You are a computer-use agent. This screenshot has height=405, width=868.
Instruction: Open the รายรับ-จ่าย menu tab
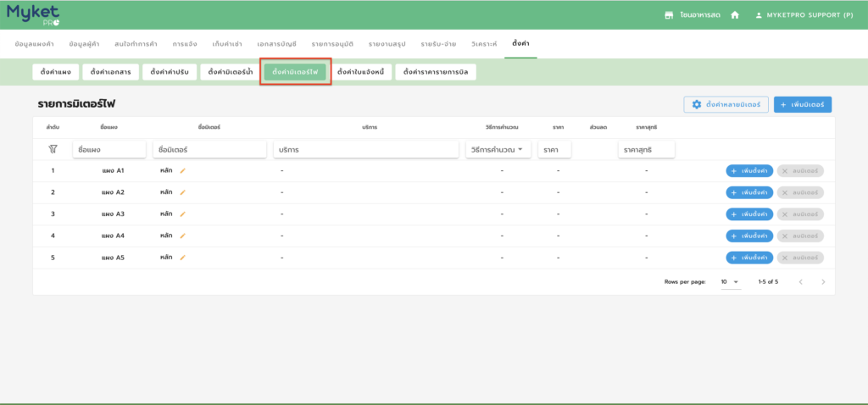(x=438, y=44)
